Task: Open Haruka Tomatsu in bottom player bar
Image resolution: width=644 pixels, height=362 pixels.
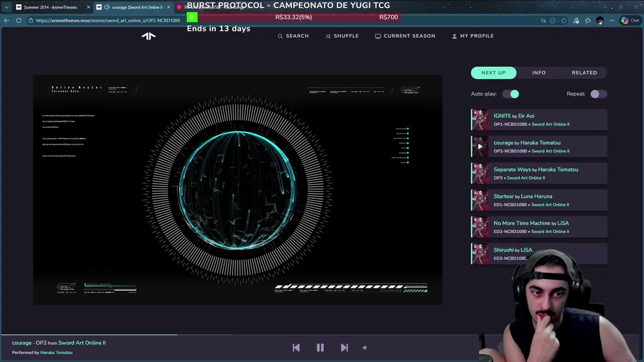Action: 56,352
